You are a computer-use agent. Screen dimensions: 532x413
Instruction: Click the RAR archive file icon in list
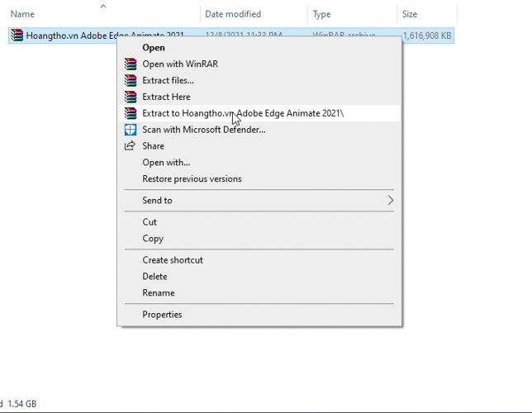point(17,36)
